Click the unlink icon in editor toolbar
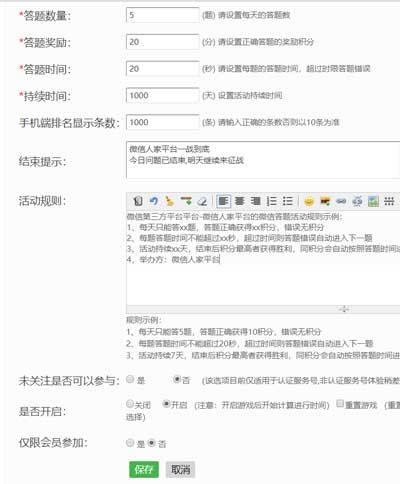Screen dimensions: 400x484 (357, 201)
